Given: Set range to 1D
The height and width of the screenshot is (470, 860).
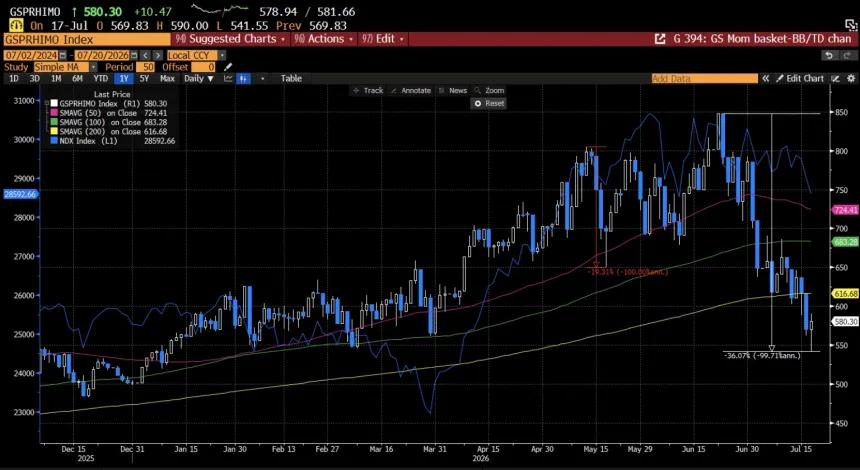Looking at the screenshot, I should point(14,78).
